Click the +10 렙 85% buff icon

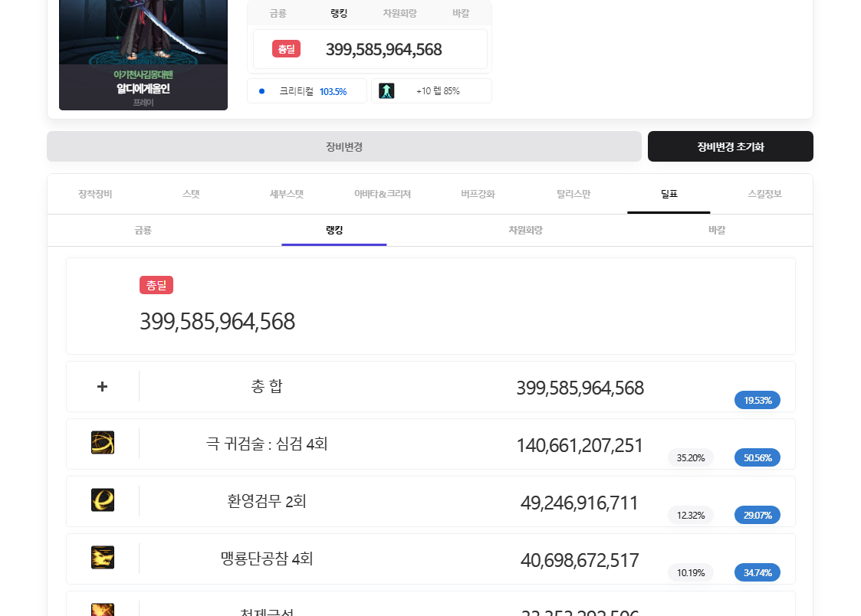pos(386,91)
